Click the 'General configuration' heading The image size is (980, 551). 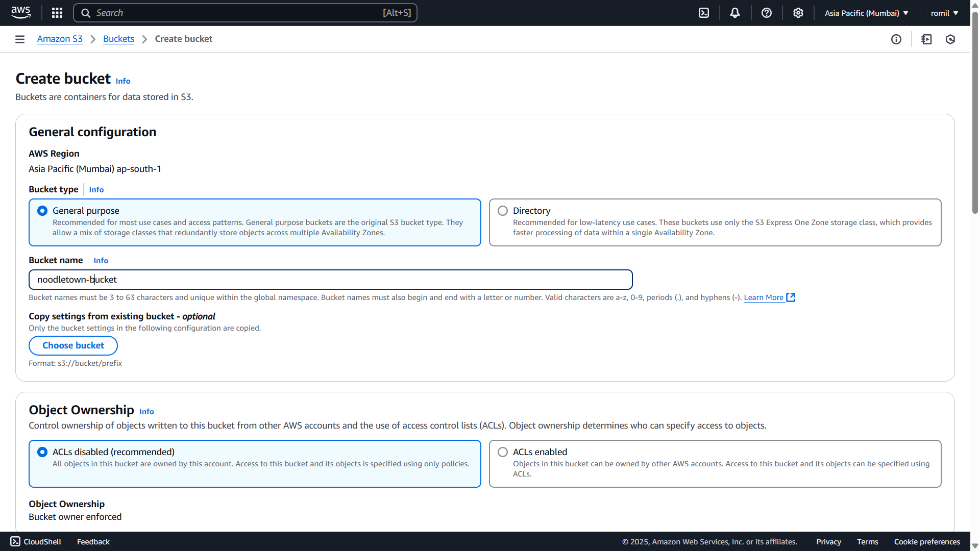tap(92, 132)
